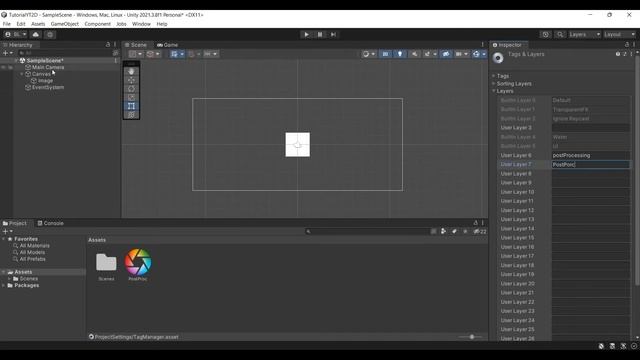This screenshot has width=640, height=360.
Task: Click the Project search by type icon
Action: point(443,231)
